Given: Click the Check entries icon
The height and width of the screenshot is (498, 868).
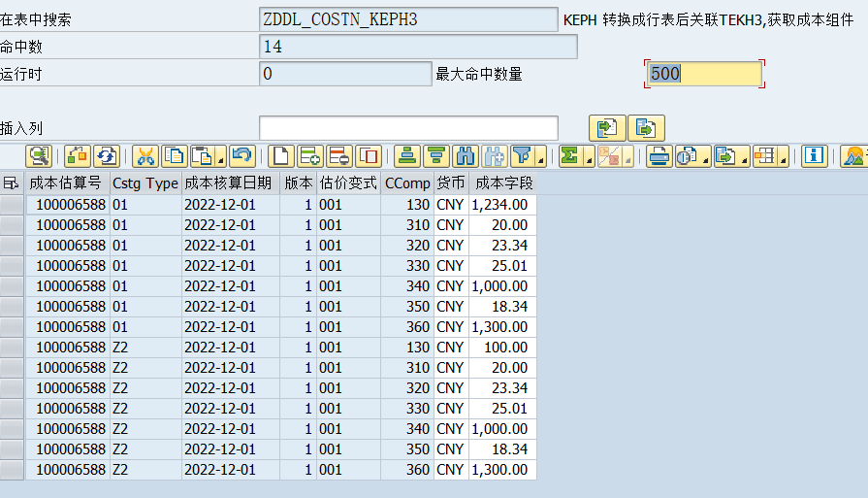Looking at the screenshot, I should pos(78,156).
